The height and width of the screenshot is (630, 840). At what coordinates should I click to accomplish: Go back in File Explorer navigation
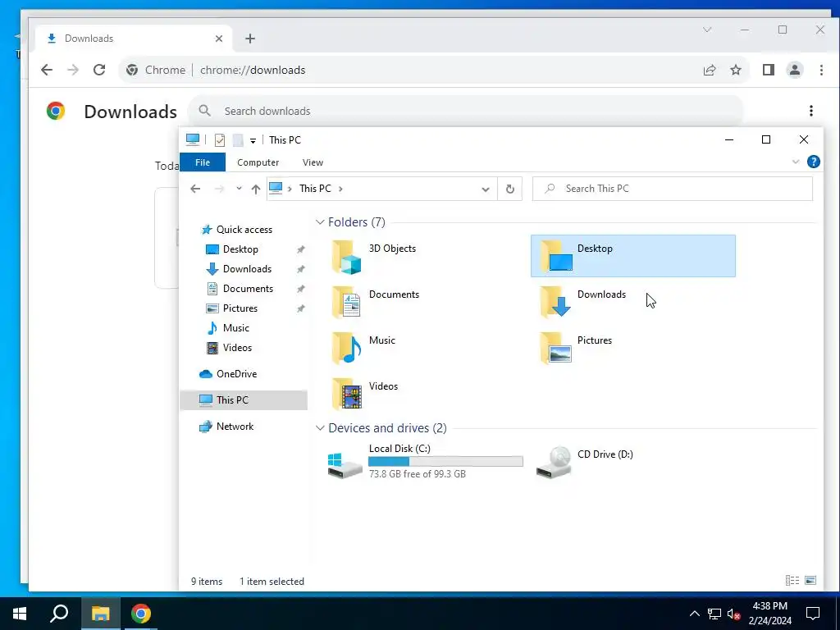coord(195,189)
